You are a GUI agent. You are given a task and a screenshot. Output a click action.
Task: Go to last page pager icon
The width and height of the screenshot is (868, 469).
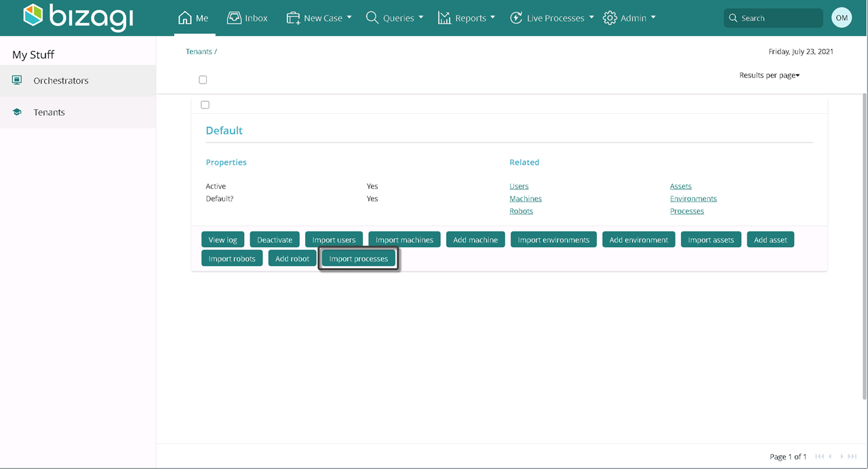point(852,457)
